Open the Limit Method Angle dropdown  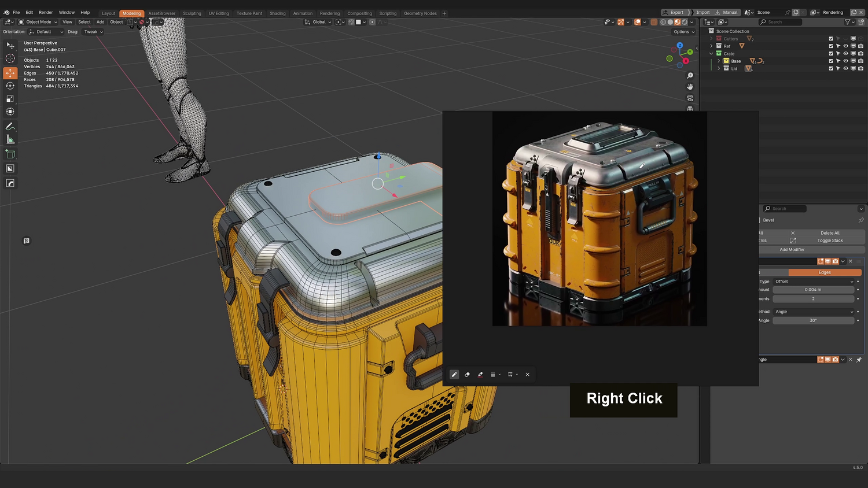tap(814, 312)
